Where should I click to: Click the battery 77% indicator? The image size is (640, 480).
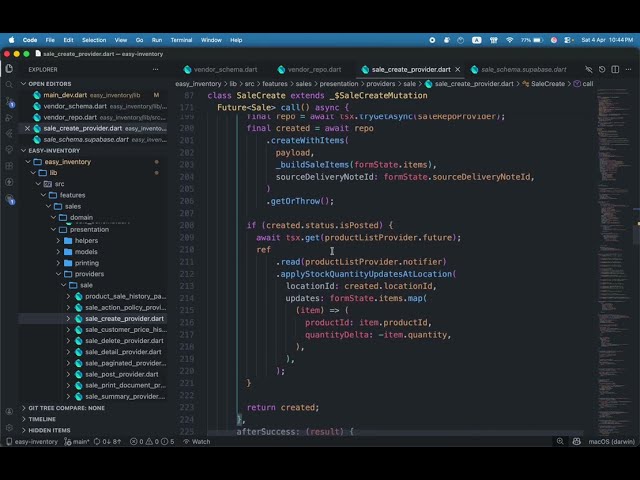[x=531, y=40]
